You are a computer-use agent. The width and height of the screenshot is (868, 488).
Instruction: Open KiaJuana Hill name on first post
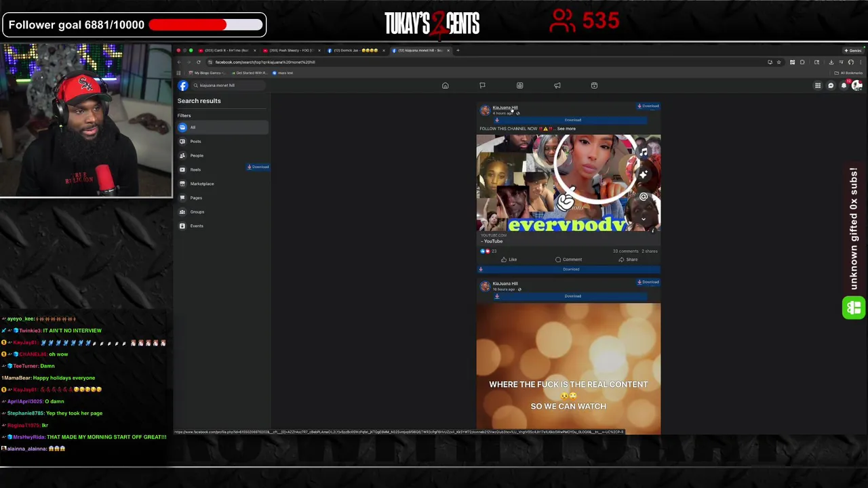point(505,108)
